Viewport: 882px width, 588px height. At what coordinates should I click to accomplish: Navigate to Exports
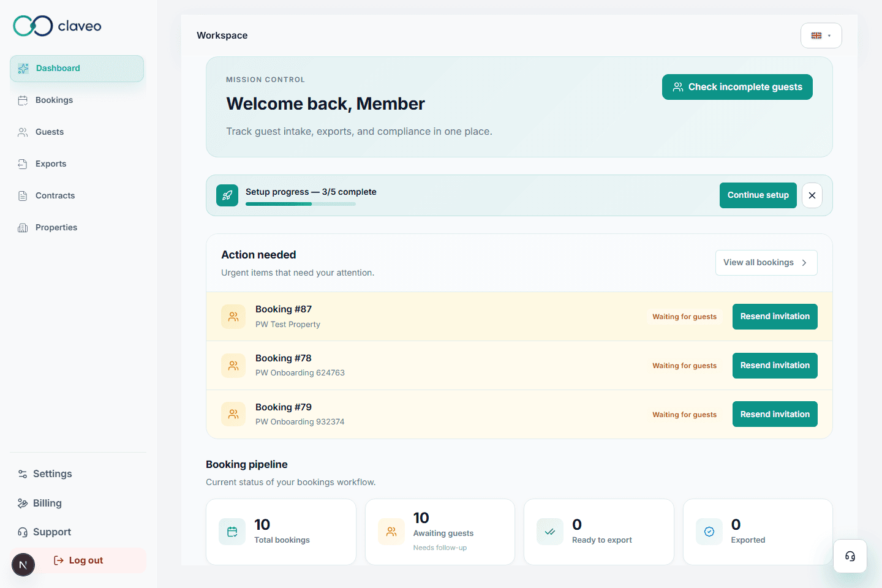click(77, 164)
